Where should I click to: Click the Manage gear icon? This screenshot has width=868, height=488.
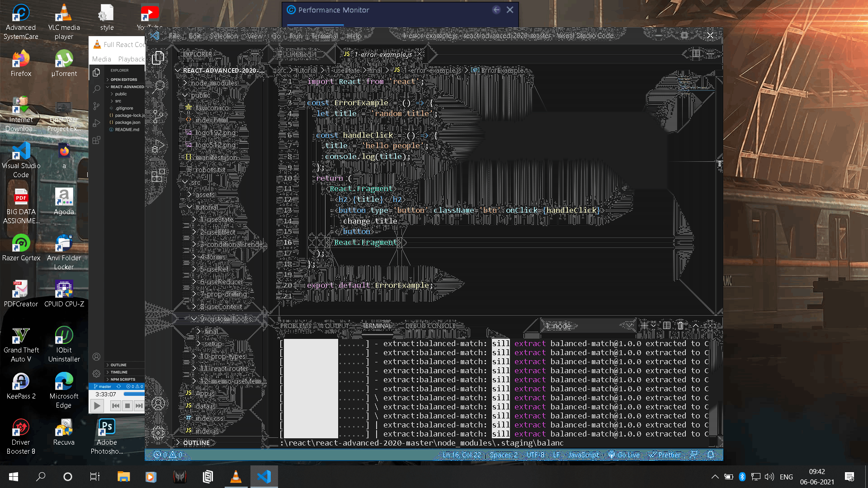[x=158, y=433]
